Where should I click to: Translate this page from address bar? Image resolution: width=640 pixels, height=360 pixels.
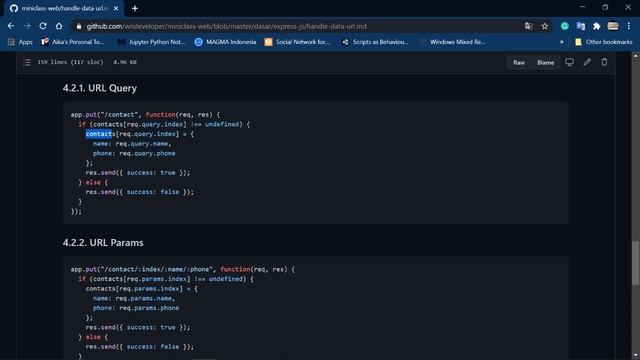(x=529, y=26)
